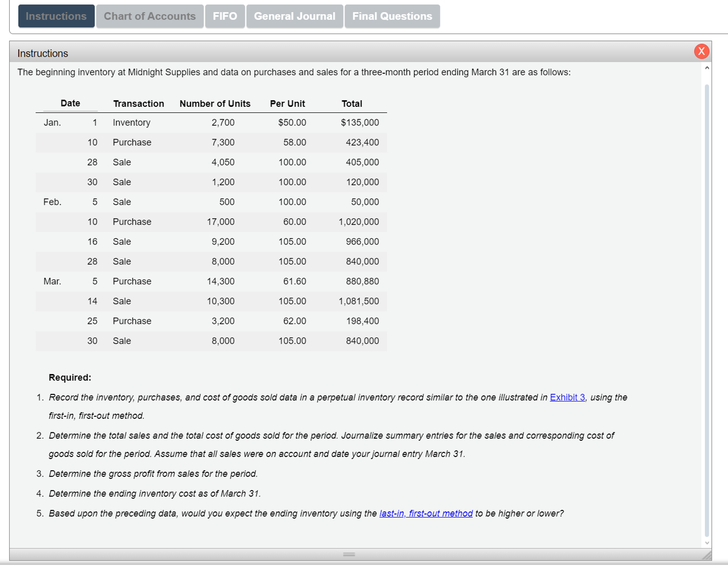
Task: Open the Exhibit 3 link
Action: (567, 397)
